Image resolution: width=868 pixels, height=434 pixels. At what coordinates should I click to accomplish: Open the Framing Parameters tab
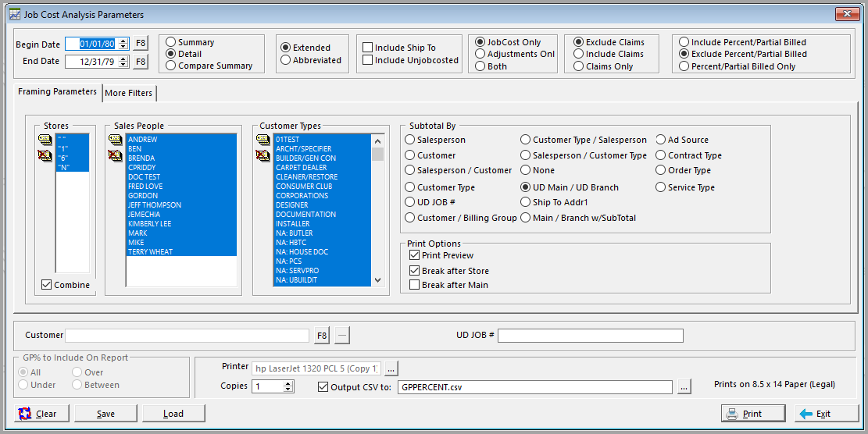[58, 91]
